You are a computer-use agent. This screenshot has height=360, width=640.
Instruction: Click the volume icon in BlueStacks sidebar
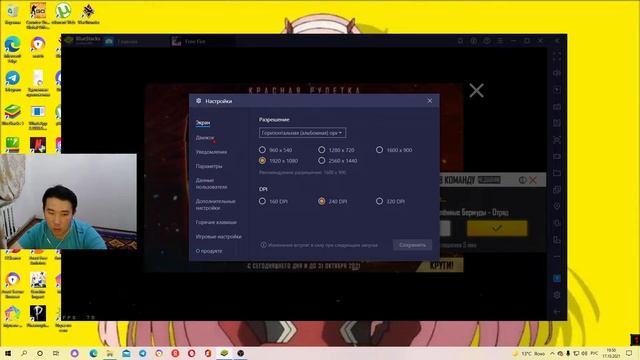557,73
